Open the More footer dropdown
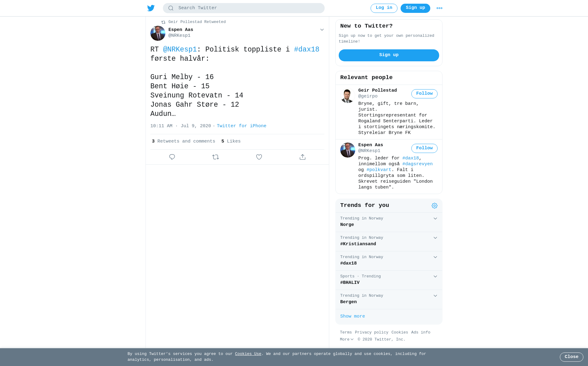This screenshot has width=588, height=366. click(347, 340)
